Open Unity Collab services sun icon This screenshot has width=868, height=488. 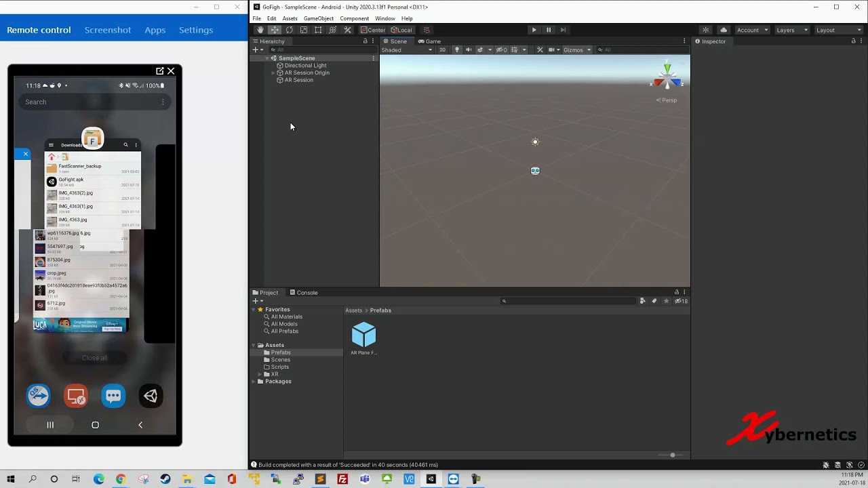(x=706, y=30)
